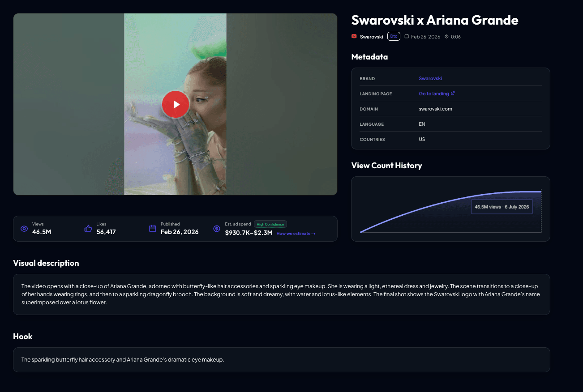Click the visual description paragraph text
The image size is (583, 392).
281,294
